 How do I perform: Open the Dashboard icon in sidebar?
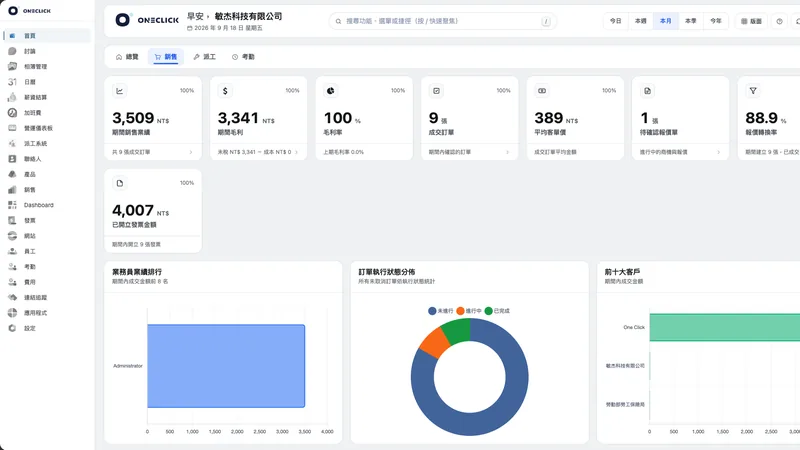tap(12, 205)
